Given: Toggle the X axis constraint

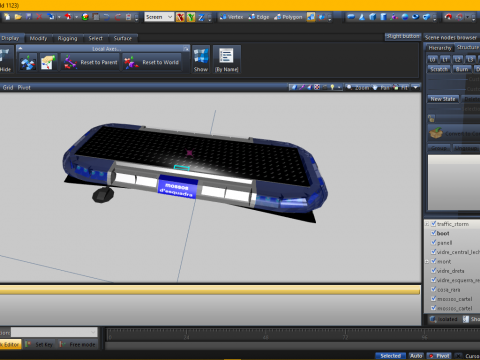Looking at the screenshot, I should tap(180, 17).
